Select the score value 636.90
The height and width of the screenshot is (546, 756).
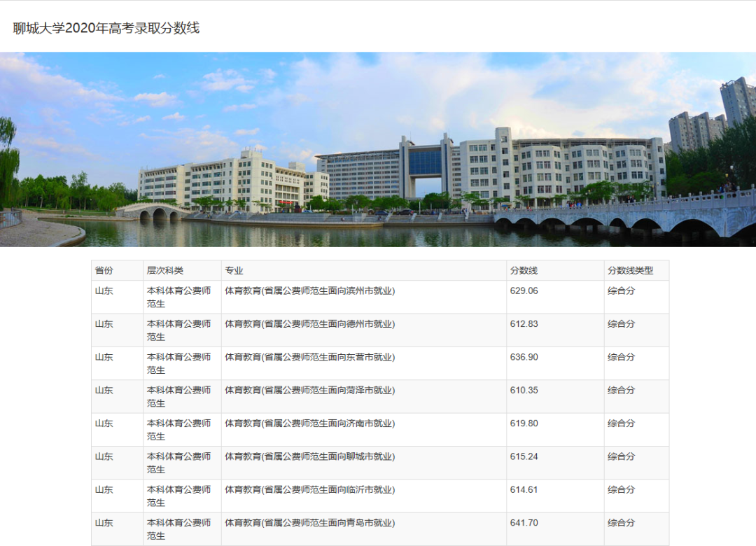524,357
